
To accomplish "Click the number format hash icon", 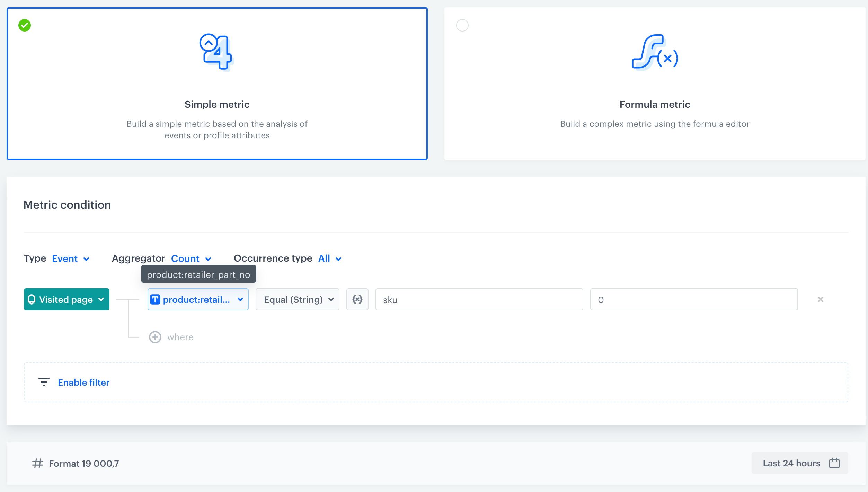I will pos(37,463).
